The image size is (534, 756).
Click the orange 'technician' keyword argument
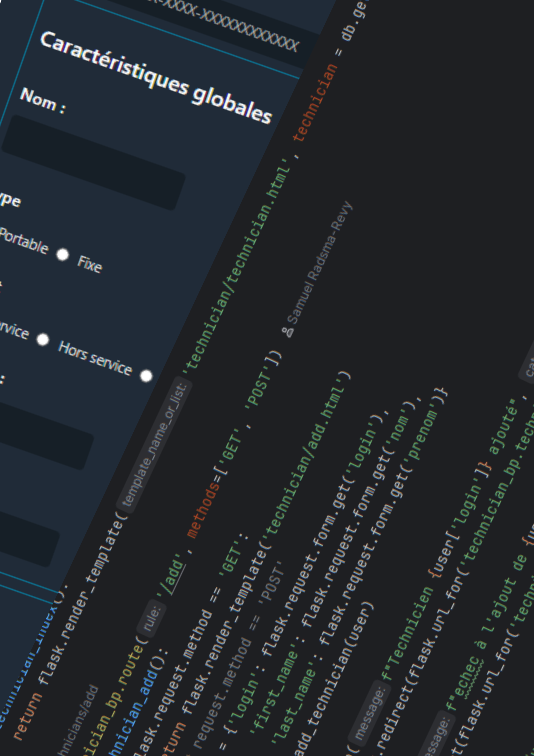pos(315,103)
